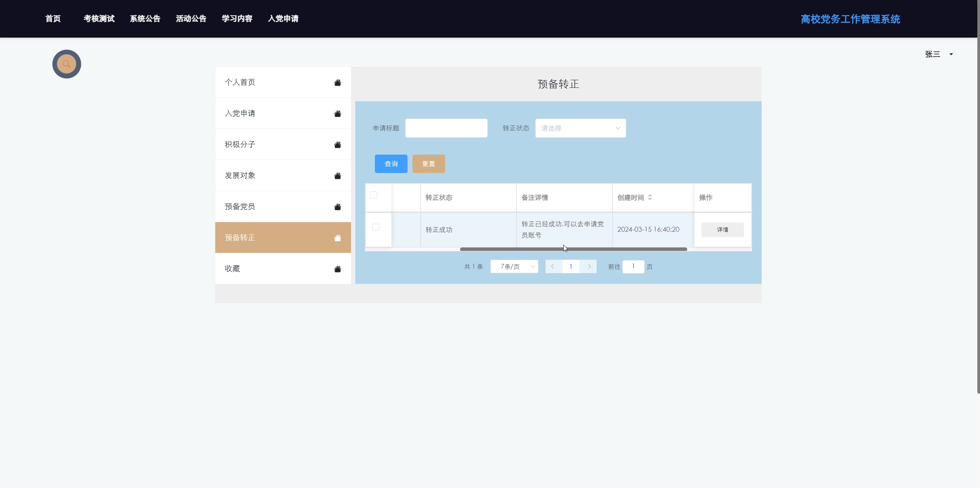Check the 转正成功 row checkbox
Viewport: 980px width, 488px height.
point(376,227)
